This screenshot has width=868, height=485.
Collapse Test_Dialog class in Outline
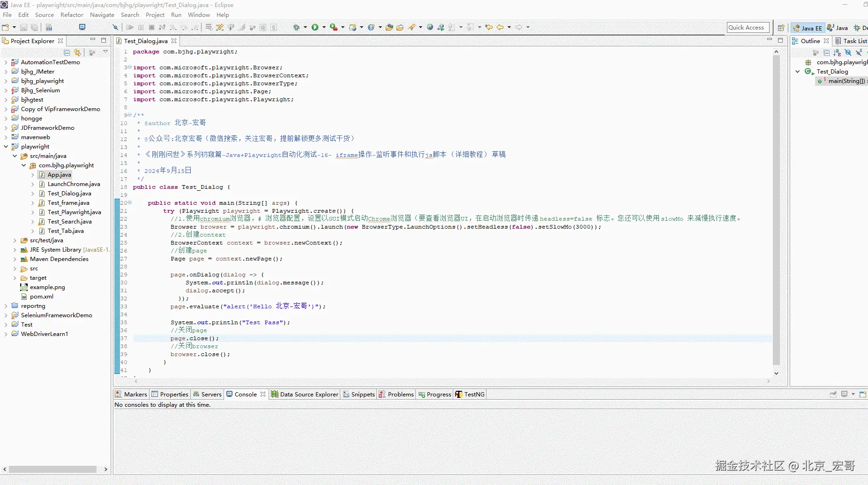tap(798, 72)
